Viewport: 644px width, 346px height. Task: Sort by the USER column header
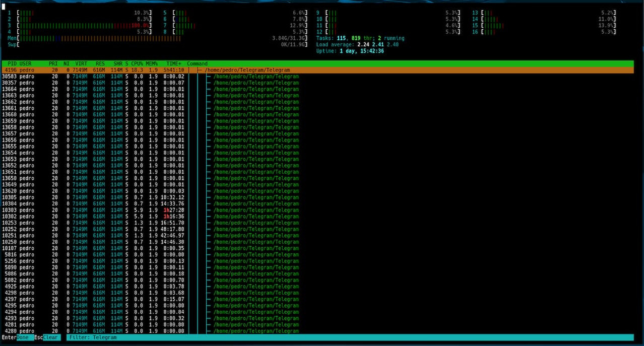coord(25,64)
